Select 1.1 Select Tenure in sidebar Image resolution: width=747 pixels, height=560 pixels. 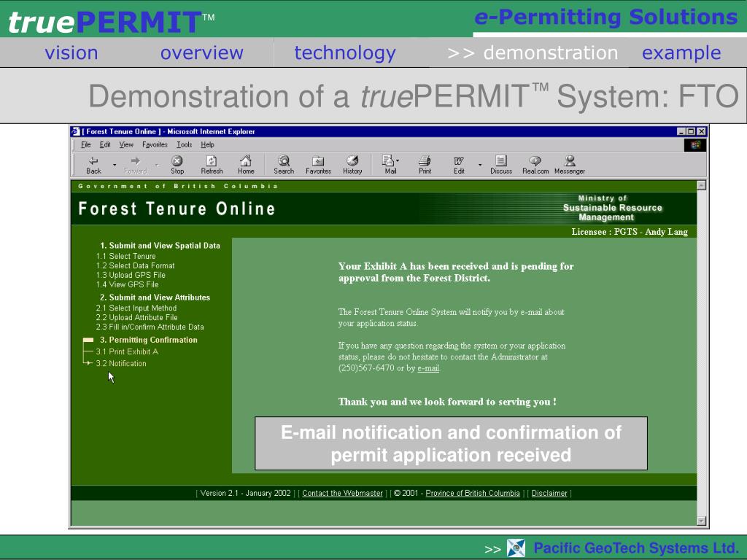125,256
